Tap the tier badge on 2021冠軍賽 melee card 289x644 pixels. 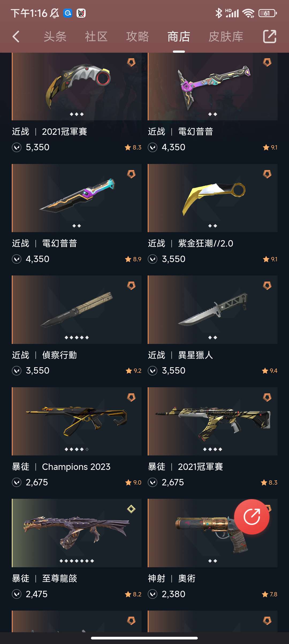[131, 62]
